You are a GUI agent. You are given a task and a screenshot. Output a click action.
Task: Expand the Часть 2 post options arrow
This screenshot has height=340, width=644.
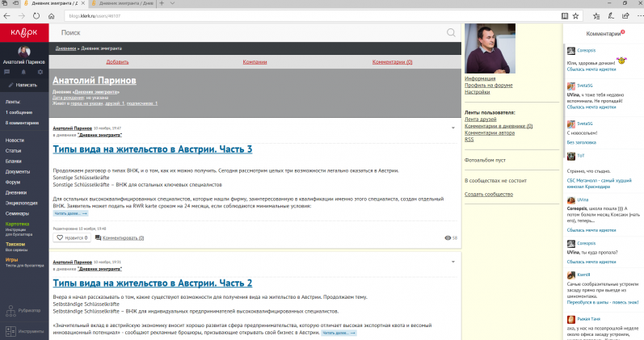coord(452,262)
